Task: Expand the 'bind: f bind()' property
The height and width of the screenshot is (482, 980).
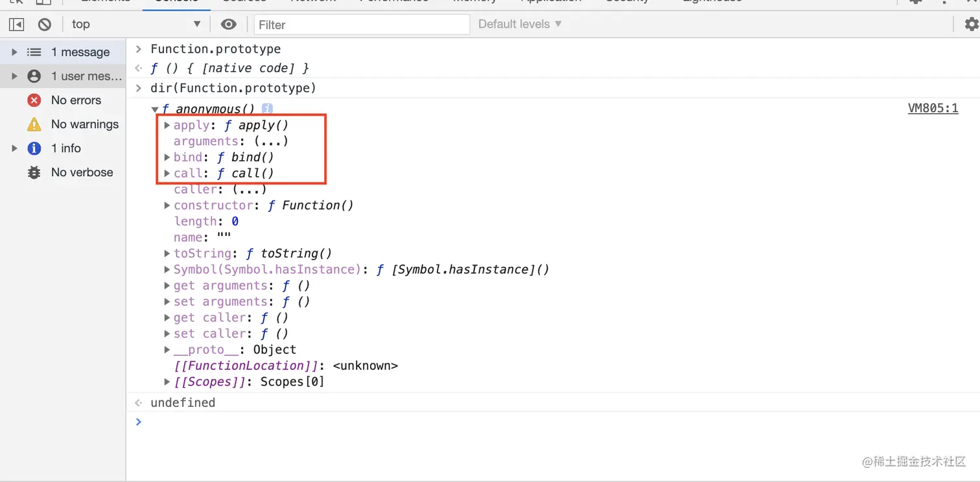Action: click(x=167, y=157)
